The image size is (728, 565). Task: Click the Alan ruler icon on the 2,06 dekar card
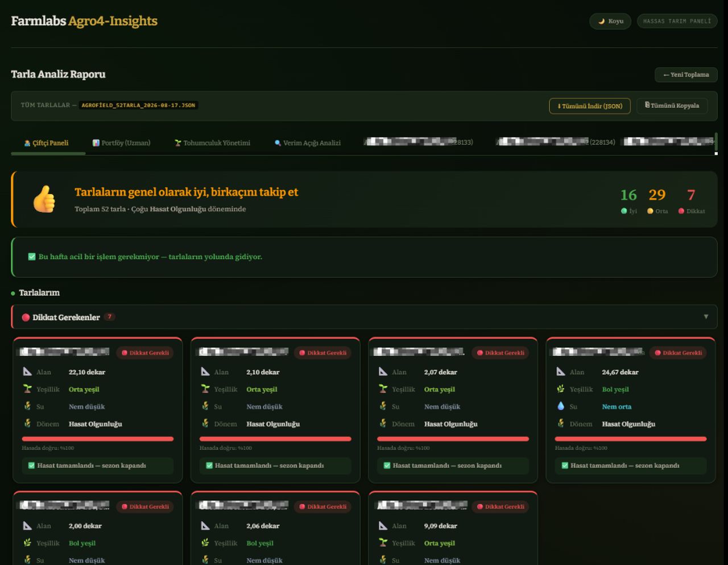tap(205, 526)
